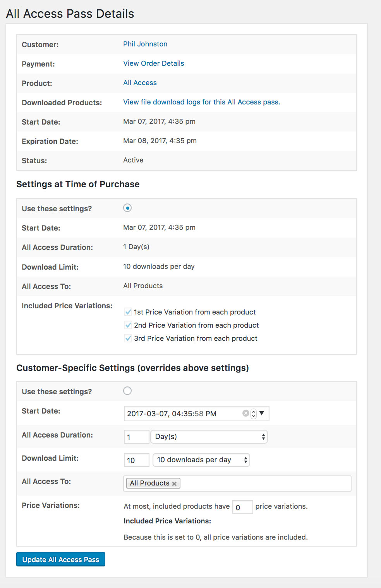Toggle 3rd Price Variation checkbox
Image resolution: width=381 pixels, height=588 pixels.
(x=128, y=338)
